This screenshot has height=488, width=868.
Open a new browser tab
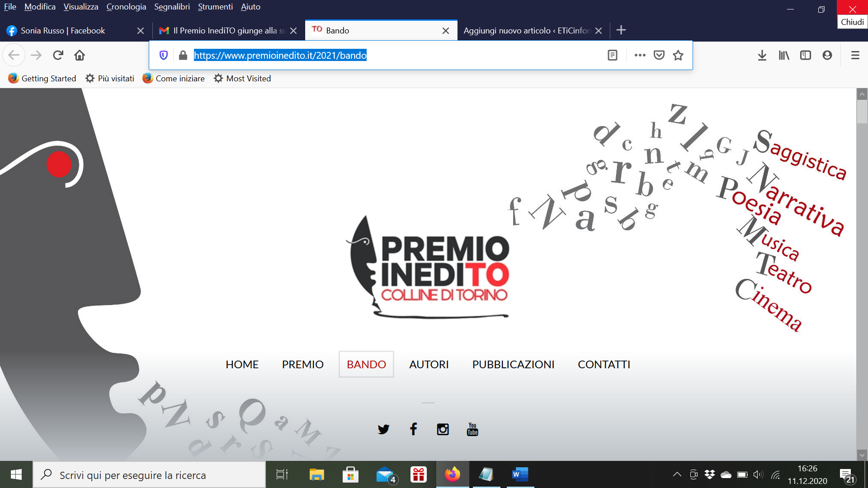621,30
